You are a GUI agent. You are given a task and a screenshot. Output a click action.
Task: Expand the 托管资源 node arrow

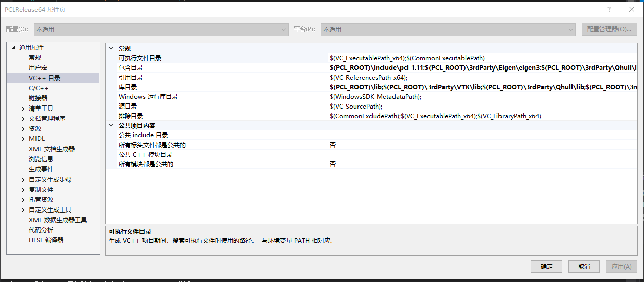pyautogui.click(x=23, y=200)
